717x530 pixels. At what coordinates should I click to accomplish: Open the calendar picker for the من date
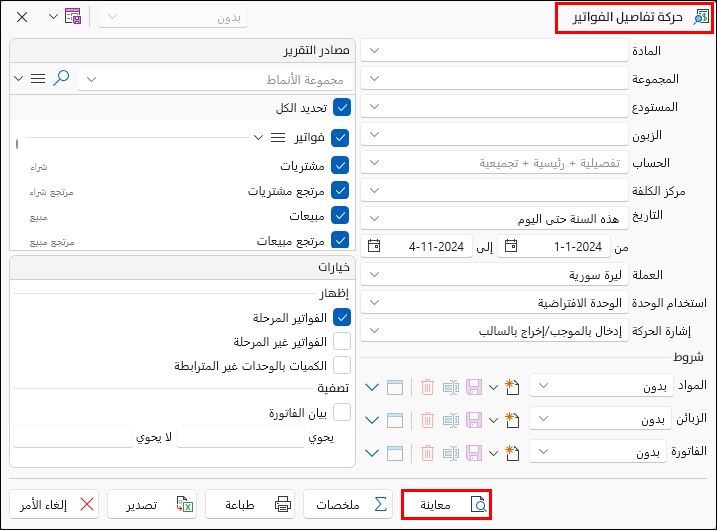[511, 246]
